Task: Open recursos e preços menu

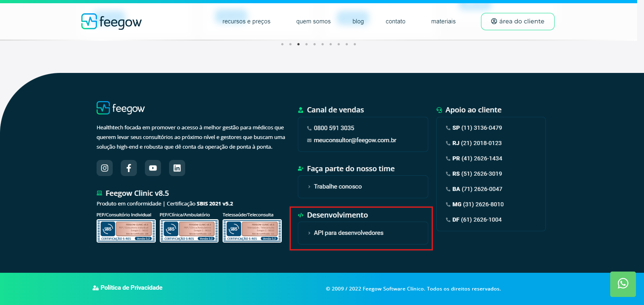Action: click(246, 21)
